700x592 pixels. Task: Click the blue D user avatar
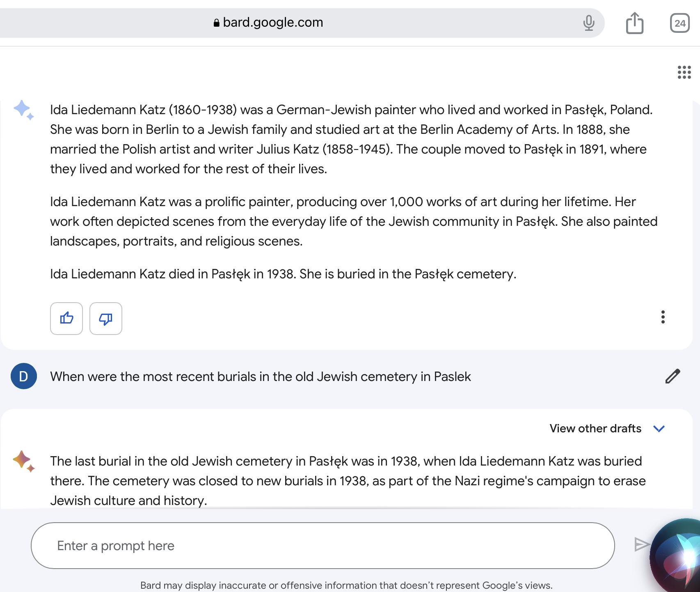pyautogui.click(x=24, y=376)
